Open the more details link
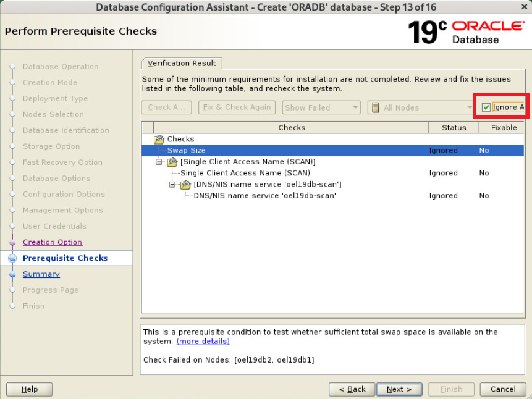The height and width of the screenshot is (399, 532). 203,342
